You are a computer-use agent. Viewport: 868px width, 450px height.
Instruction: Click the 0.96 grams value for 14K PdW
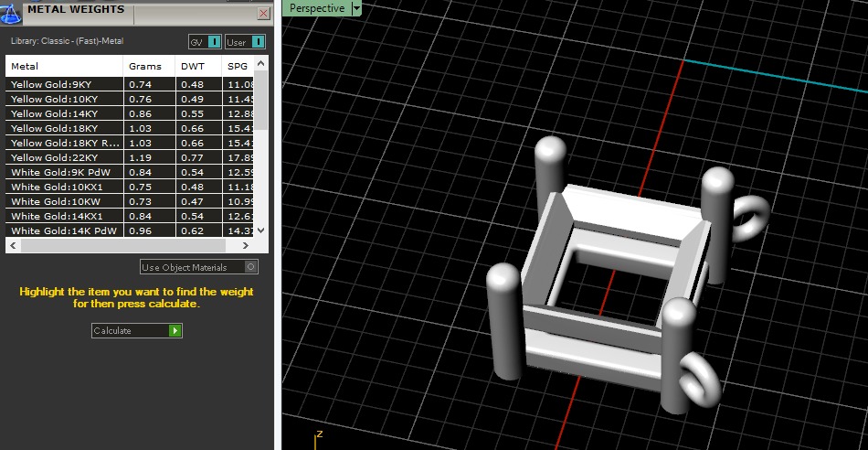coord(141,230)
